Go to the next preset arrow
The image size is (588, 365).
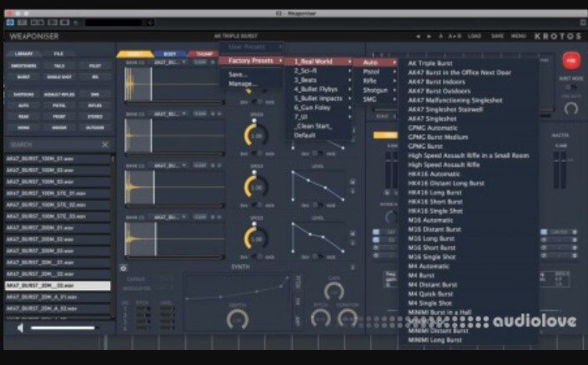[x=430, y=37]
